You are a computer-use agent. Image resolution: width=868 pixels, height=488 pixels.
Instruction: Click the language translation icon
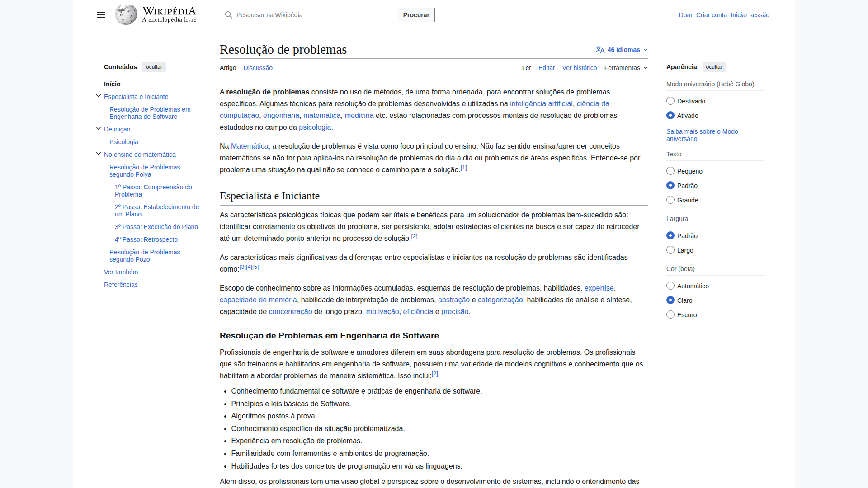[600, 50]
